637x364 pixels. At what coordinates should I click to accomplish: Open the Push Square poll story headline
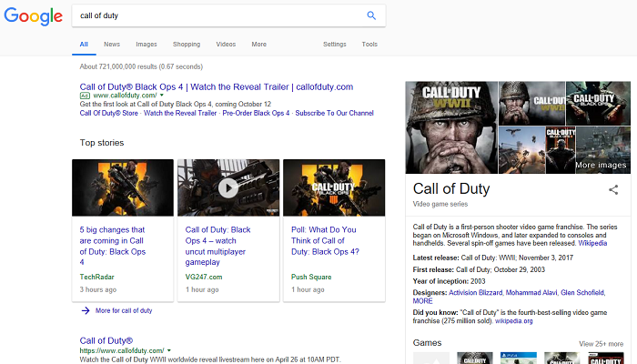click(x=325, y=240)
